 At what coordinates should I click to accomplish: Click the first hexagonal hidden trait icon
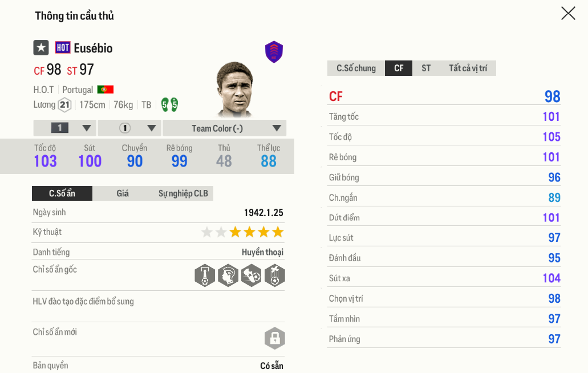tap(205, 275)
